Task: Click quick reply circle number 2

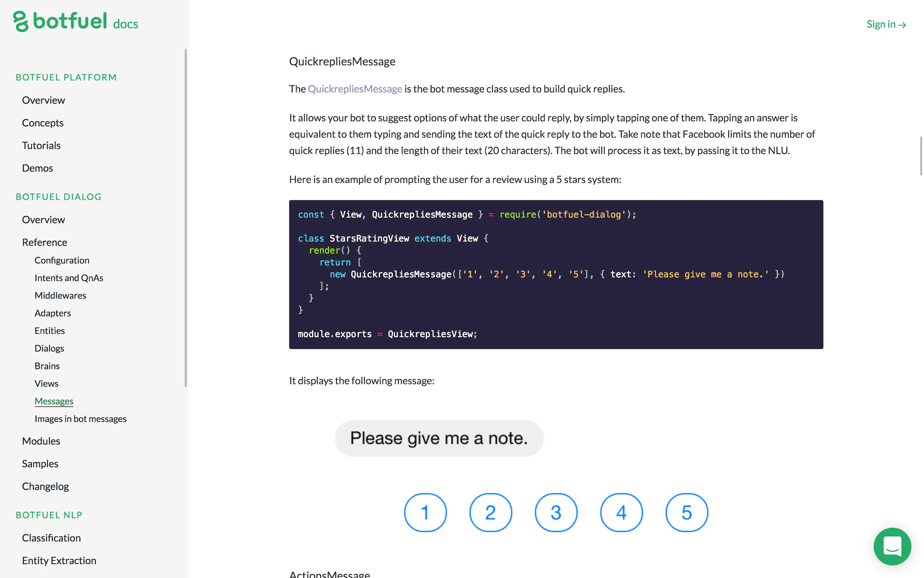Action: pyautogui.click(x=490, y=512)
